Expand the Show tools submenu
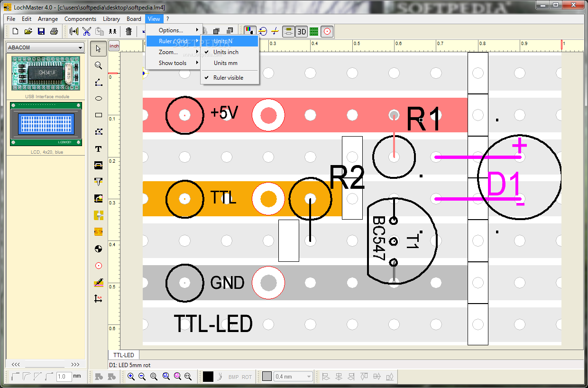 point(174,63)
